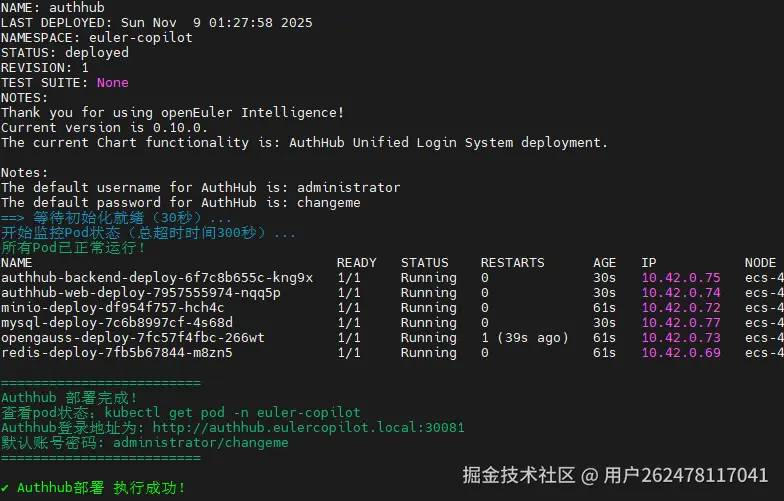Click IP address 10.42.0.75

click(681, 278)
